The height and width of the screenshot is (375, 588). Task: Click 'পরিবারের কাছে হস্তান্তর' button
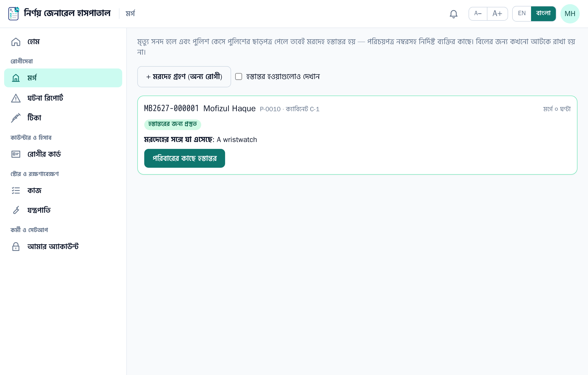tap(185, 158)
